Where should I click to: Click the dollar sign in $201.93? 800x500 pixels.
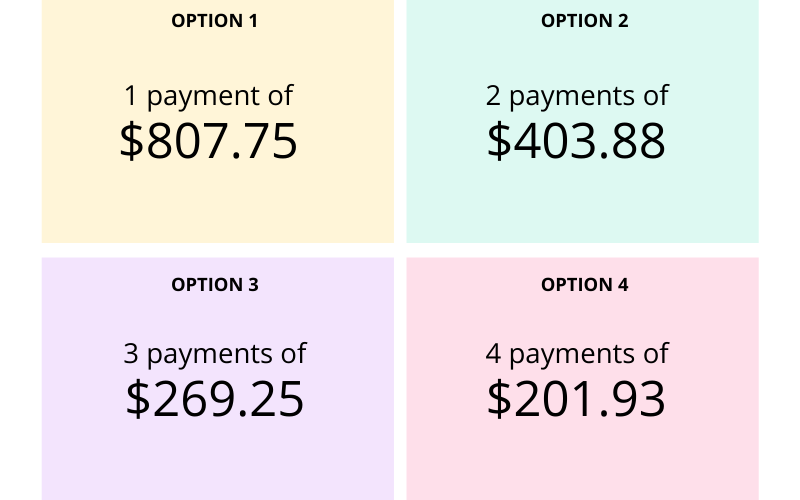(x=499, y=399)
